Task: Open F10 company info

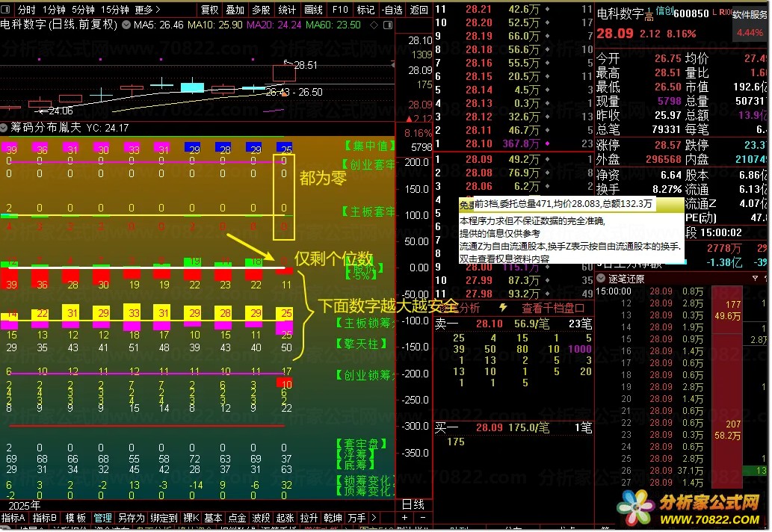Action: (340, 10)
